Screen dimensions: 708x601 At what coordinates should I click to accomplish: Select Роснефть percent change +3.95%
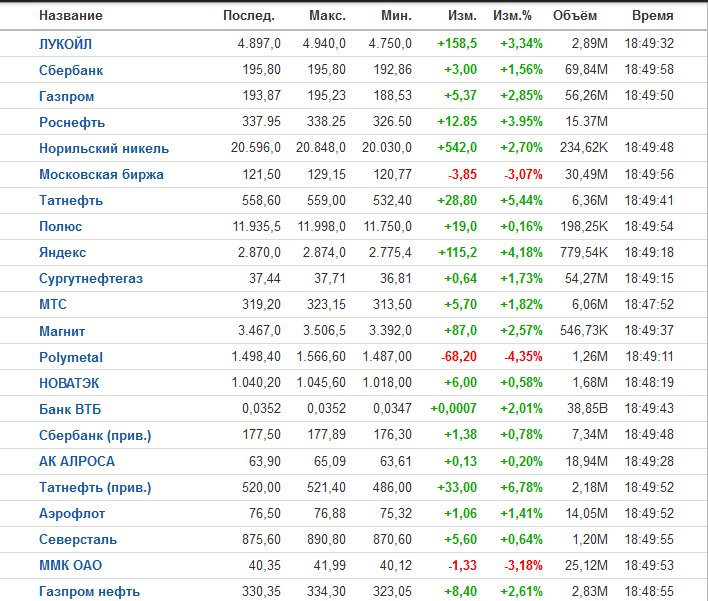[522, 121]
